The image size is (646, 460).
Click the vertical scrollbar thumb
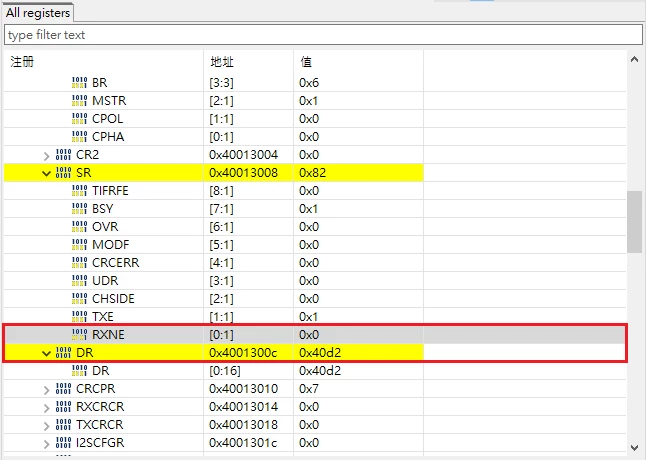pos(634,222)
